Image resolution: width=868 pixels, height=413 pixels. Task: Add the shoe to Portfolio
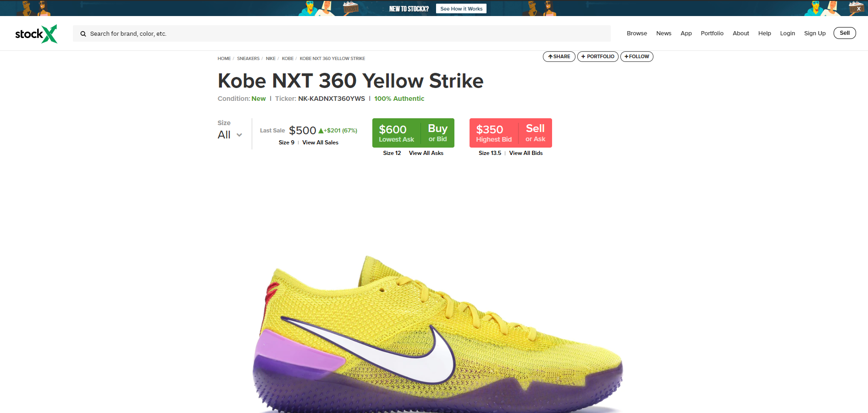pyautogui.click(x=597, y=57)
